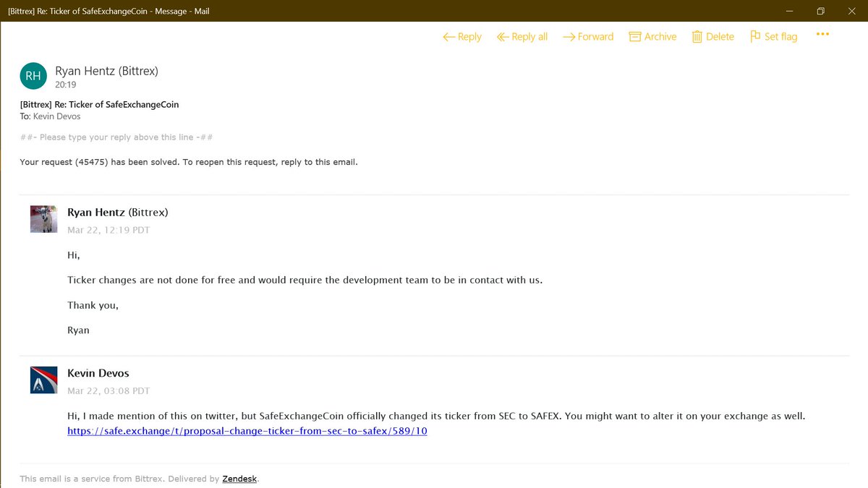This screenshot has height=488, width=868.
Task: Open the more actions ellipsis menu
Action: (822, 34)
